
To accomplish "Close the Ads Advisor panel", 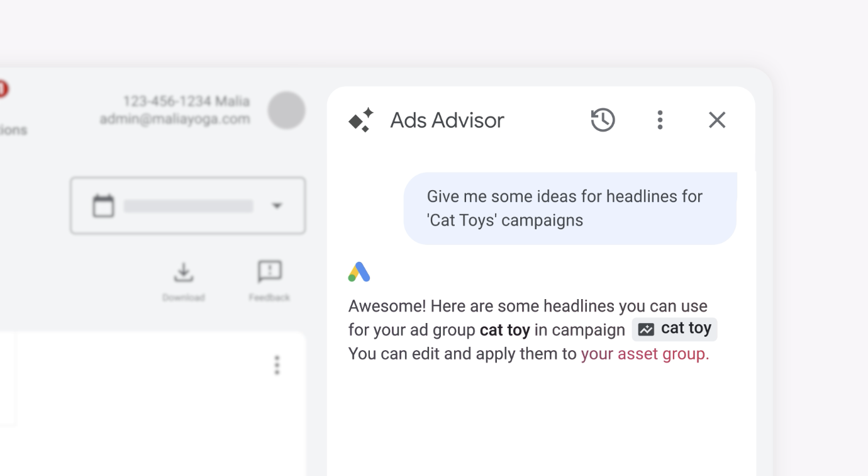I will 716,120.
